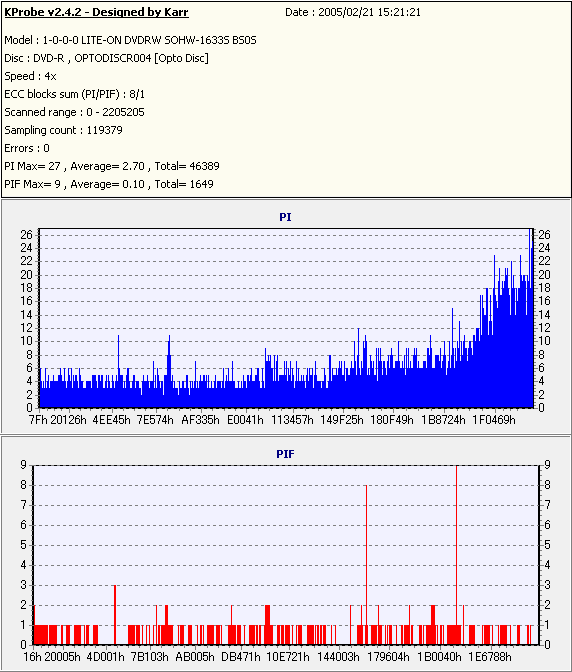Click the KProbe v2.4.2 title heading
The width and height of the screenshot is (572, 672).
coord(96,12)
